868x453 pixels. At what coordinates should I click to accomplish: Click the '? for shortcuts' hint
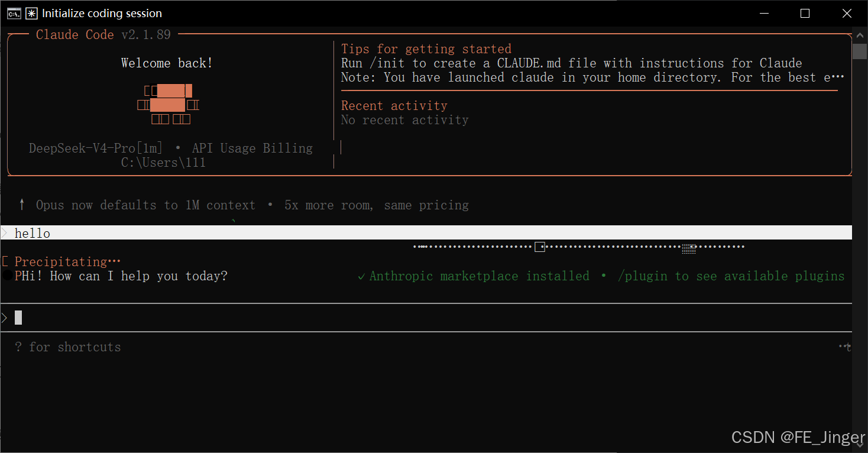(68, 347)
